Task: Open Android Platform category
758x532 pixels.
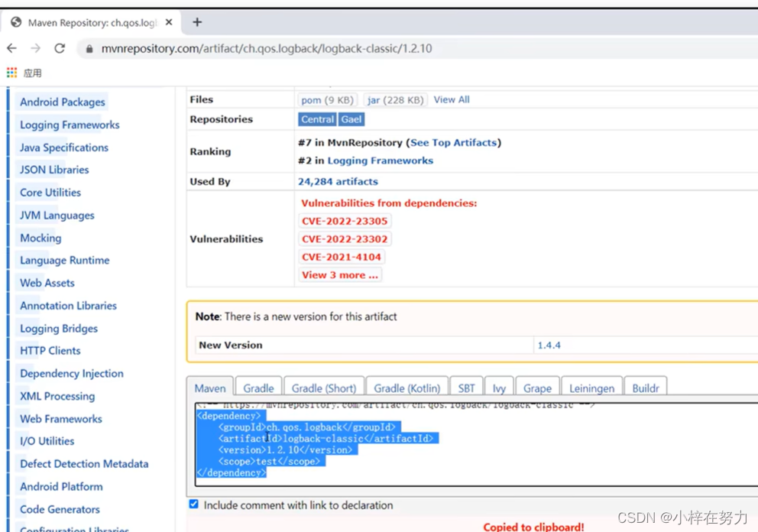Action: (61, 487)
